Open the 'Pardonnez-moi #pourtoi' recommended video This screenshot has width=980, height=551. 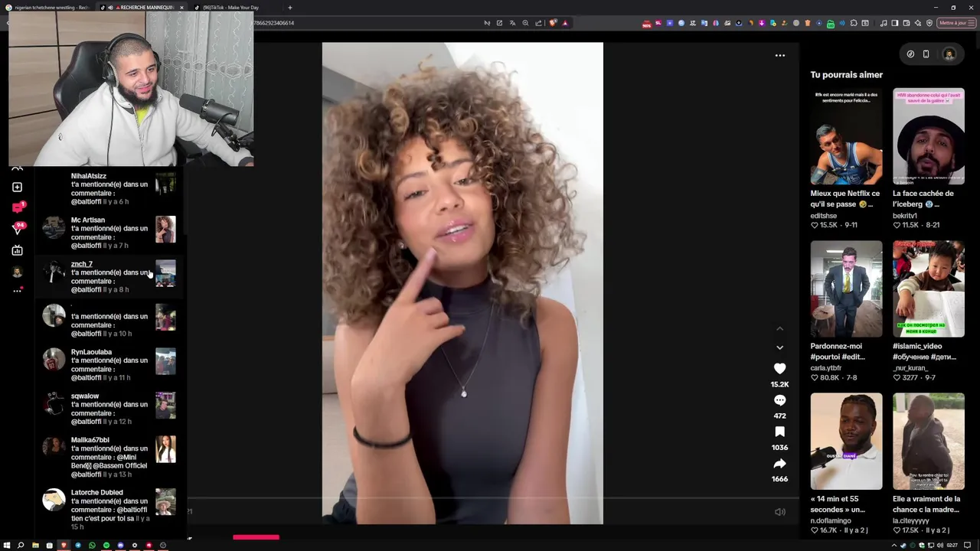pyautogui.click(x=846, y=289)
